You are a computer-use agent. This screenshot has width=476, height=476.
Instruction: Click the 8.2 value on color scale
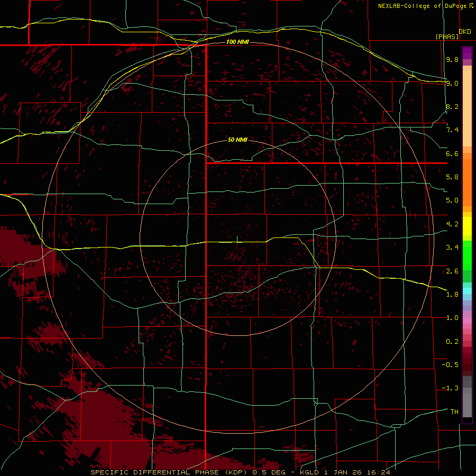coord(452,106)
